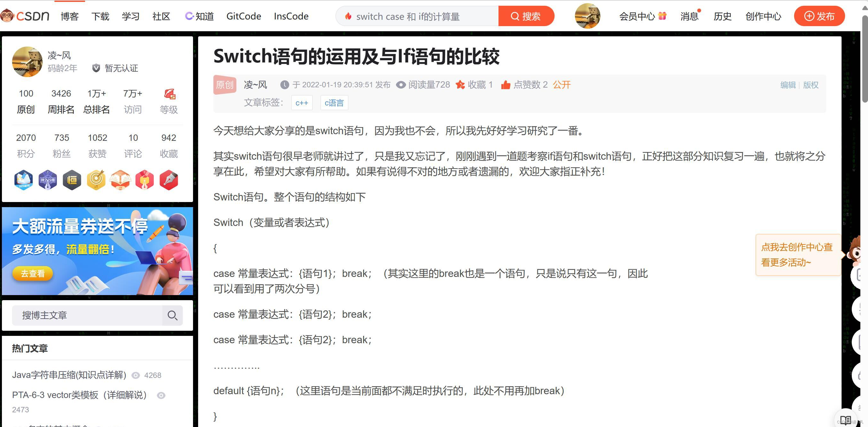Viewport: 868px width, 427px height.
Task: Open the 消息 notifications menu
Action: [689, 16]
